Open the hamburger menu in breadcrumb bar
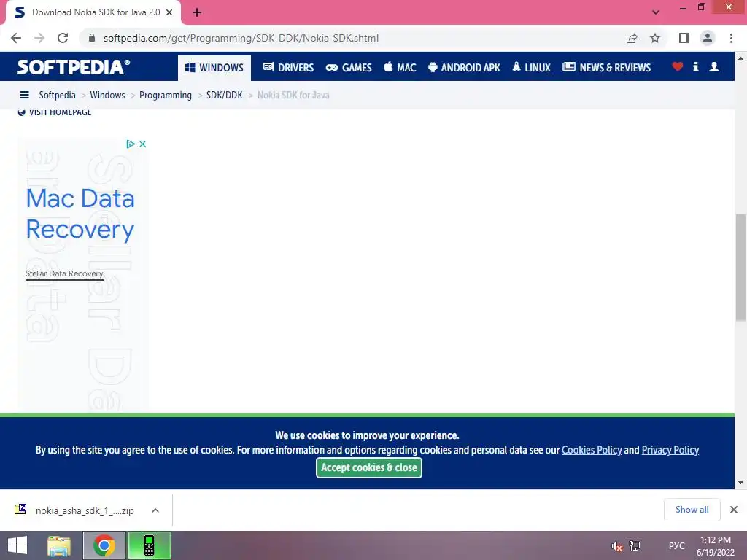 [24, 95]
